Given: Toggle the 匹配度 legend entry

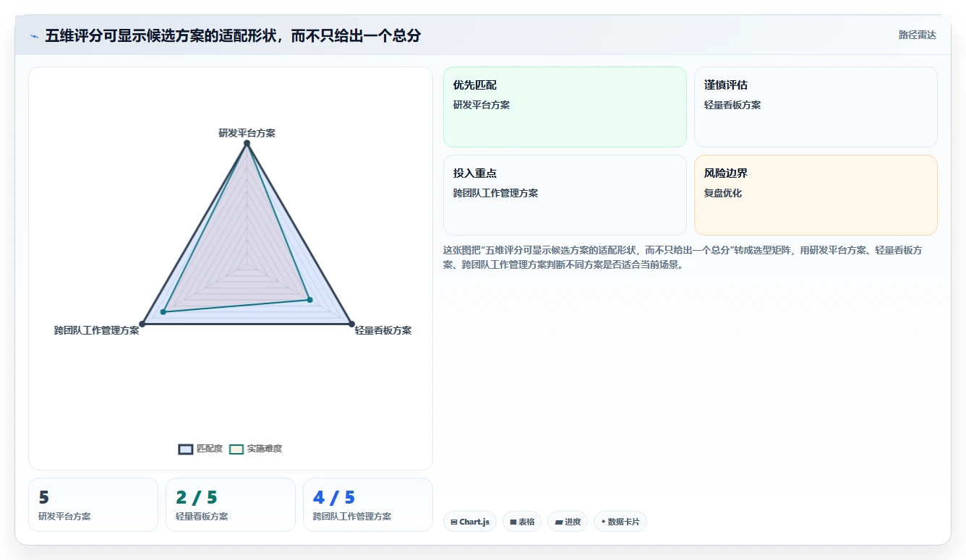Looking at the screenshot, I should click(200, 449).
